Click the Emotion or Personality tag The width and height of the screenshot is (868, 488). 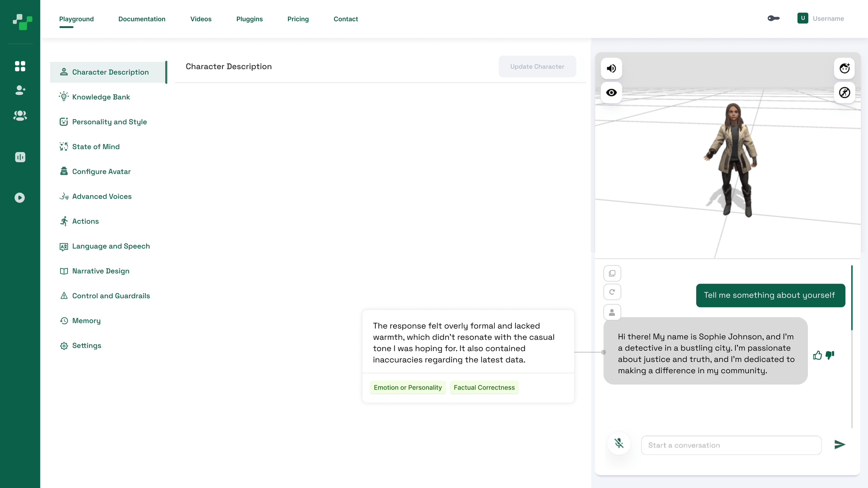tap(407, 387)
